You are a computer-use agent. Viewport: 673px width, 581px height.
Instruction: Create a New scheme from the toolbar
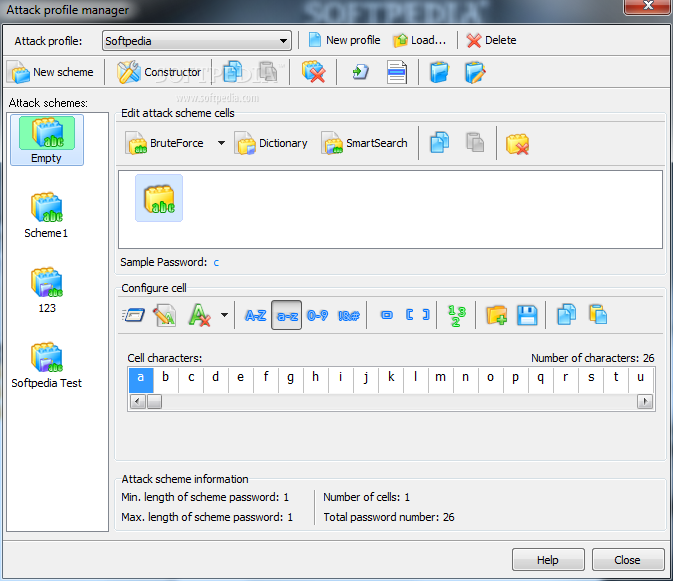pos(52,72)
